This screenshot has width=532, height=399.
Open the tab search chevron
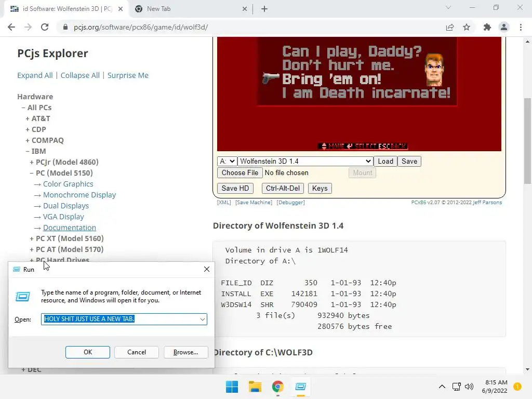coord(448,7)
